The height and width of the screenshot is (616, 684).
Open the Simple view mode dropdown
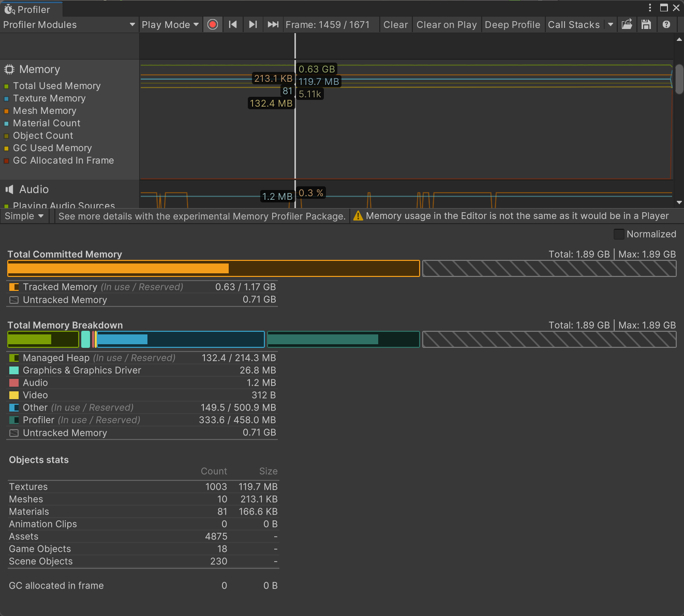click(24, 216)
